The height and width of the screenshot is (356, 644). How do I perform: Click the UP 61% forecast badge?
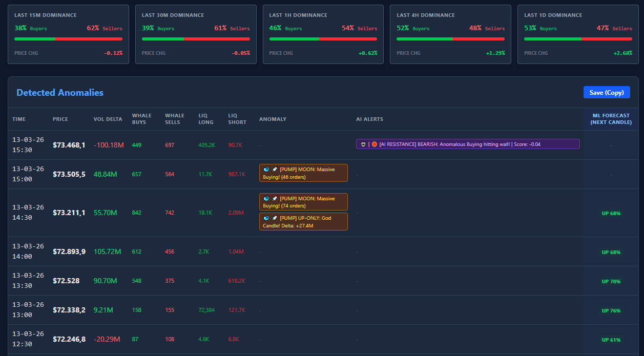(x=611, y=340)
